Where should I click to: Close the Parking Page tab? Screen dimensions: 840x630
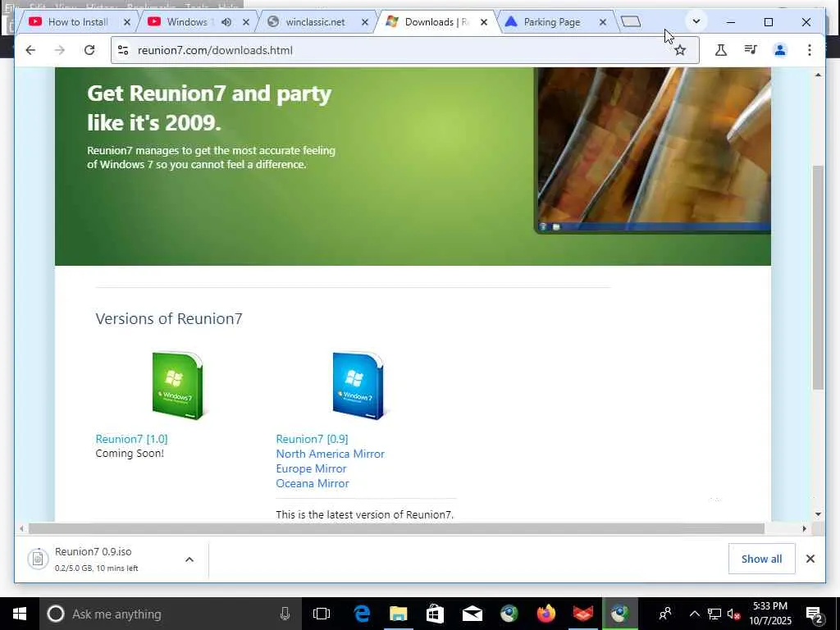(x=603, y=22)
